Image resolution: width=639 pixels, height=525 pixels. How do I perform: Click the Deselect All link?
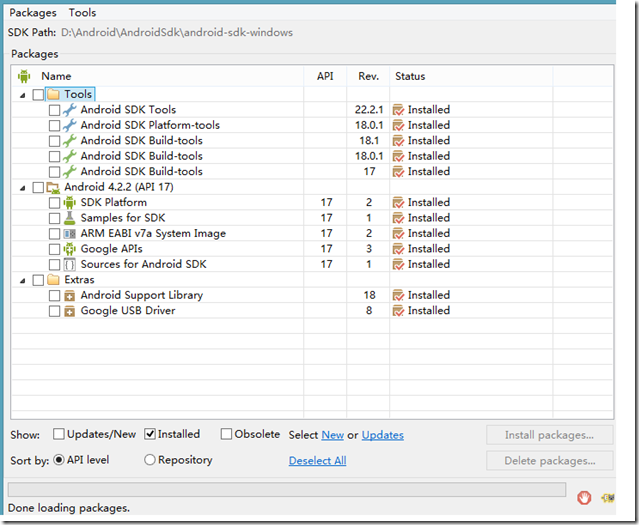pyautogui.click(x=317, y=461)
